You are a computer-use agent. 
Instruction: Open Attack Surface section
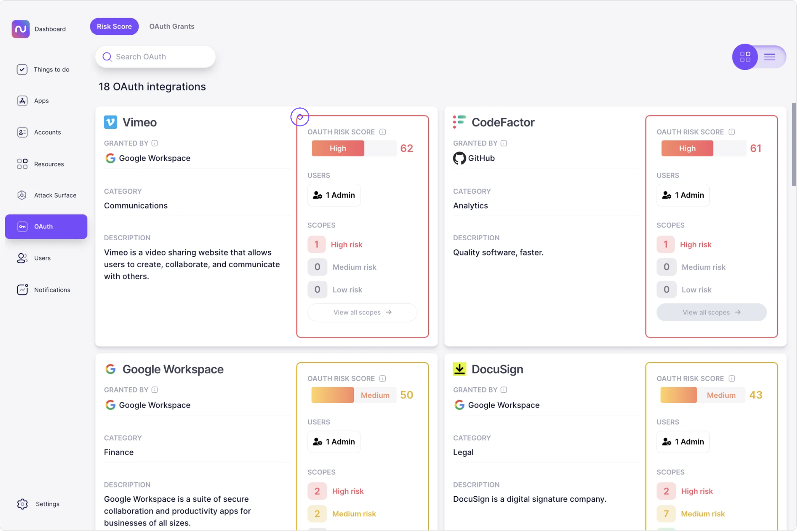click(x=55, y=195)
